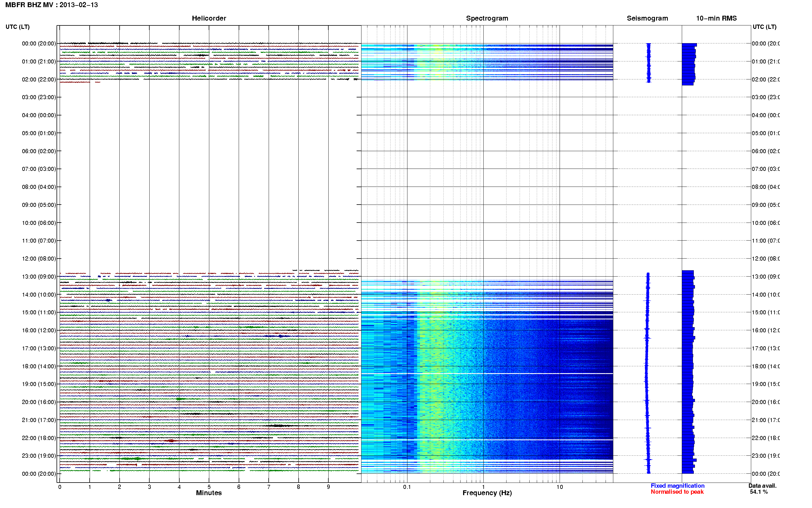Click the 03:00 (23:00) label on left axis
The image size is (812, 508).
coord(39,97)
